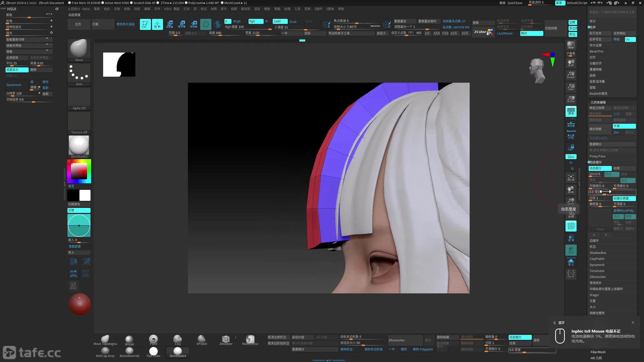Click the color picker gradient square

pos(79,171)
